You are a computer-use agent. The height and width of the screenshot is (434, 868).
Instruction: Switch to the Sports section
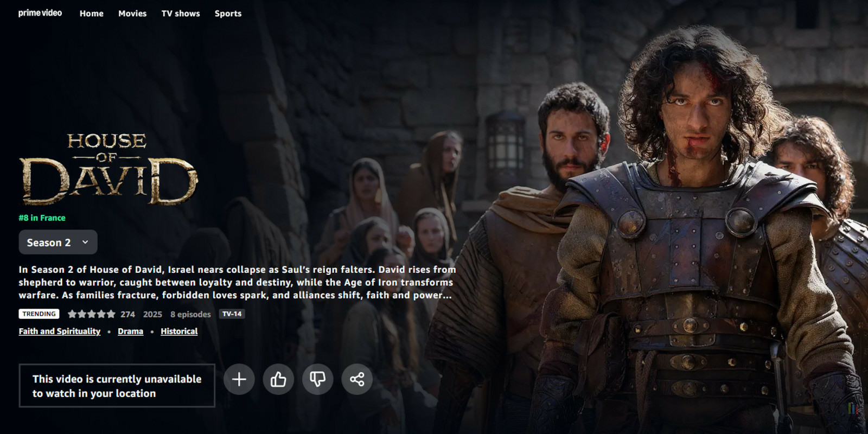(x=228, y=14)
